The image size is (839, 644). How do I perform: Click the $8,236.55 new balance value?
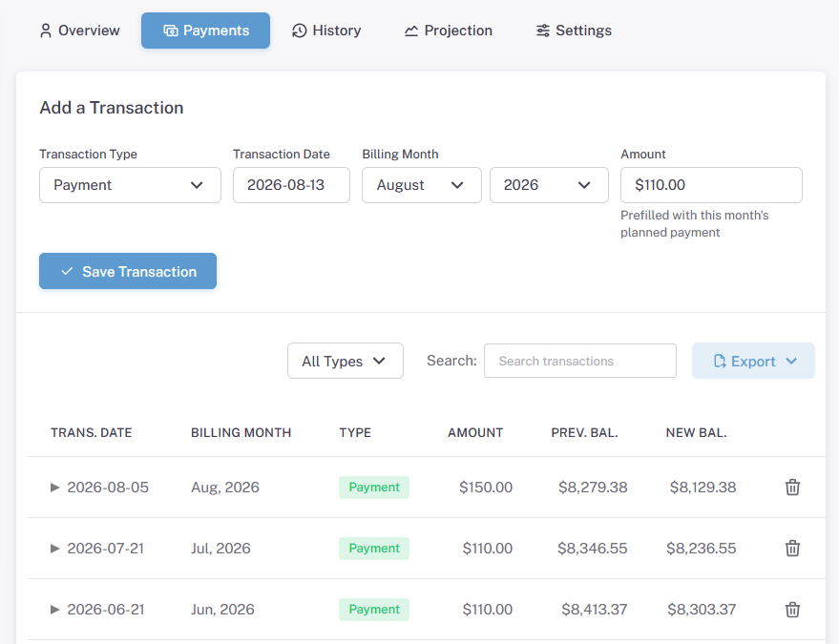point(702,549)
